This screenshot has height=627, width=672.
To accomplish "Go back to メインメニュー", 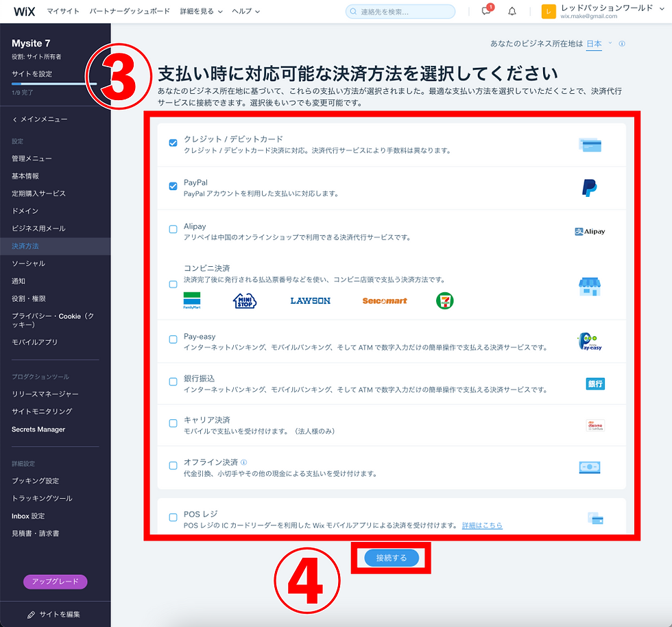I will pyautogui.click(x=40, y=119).
